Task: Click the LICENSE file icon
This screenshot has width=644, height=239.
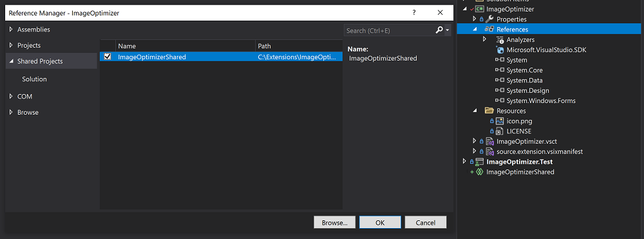Action: point(500,131)
